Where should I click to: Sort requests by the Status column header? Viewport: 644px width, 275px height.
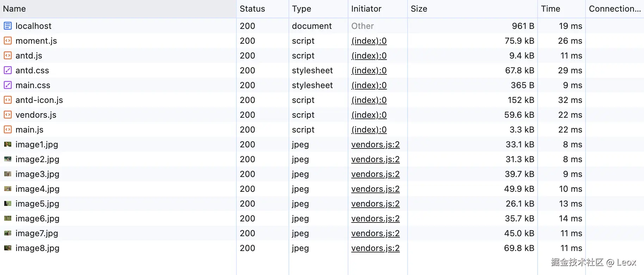[252, 9]
